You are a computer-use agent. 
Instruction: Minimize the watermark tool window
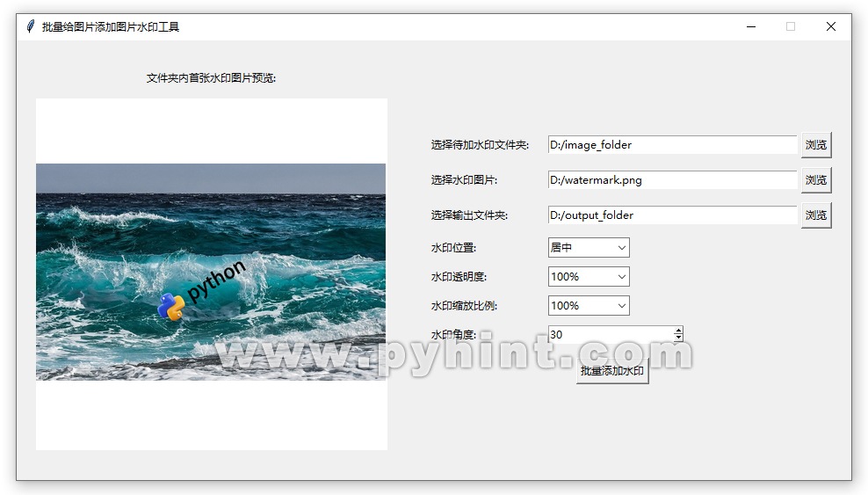click(x=751, y=26)
